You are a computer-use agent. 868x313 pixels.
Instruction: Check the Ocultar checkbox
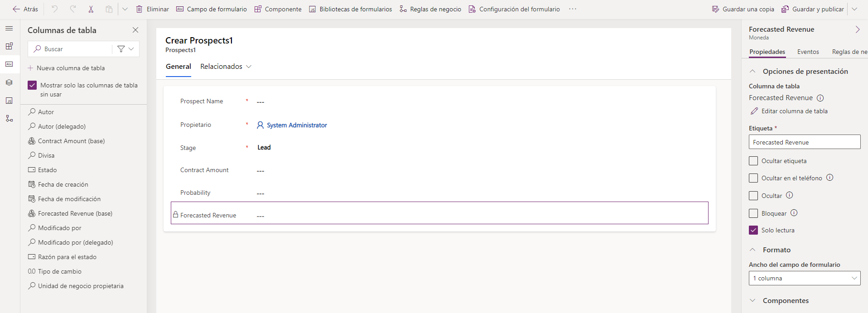pyautogui.click(x=753, y=196)
